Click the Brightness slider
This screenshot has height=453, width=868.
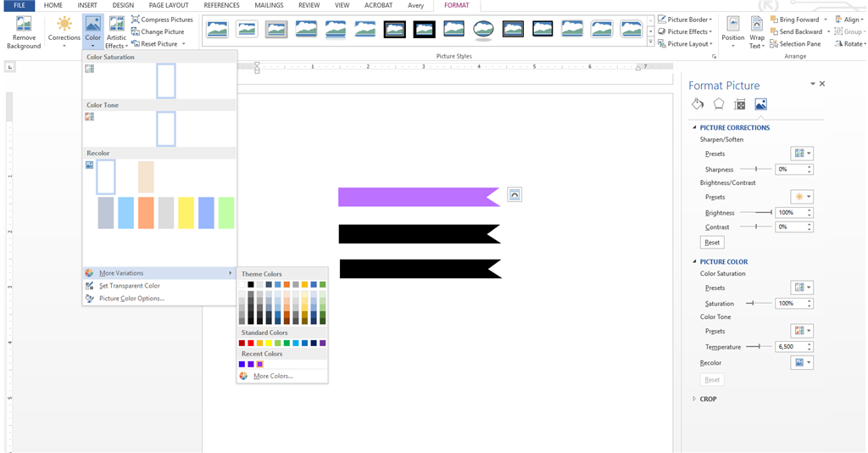(756, 212)
